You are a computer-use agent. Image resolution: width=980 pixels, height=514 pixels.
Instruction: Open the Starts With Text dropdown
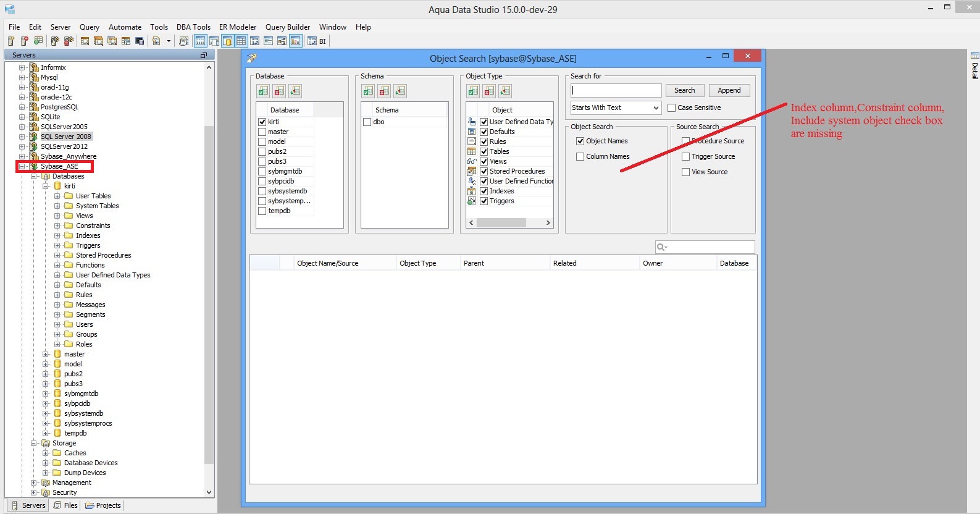coord(616,107)
